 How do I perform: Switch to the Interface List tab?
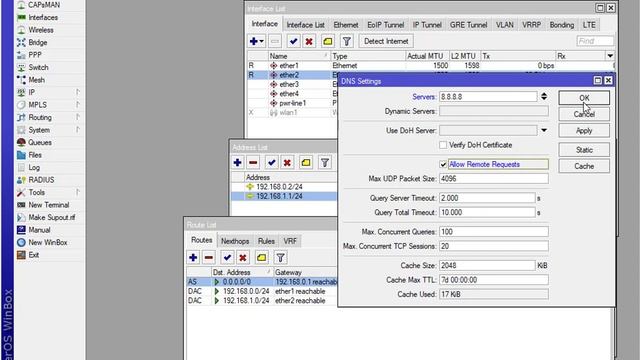pos(305,25)
